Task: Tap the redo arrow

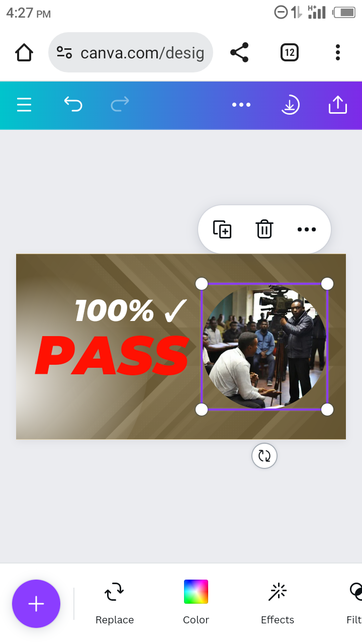Action: 120,104
